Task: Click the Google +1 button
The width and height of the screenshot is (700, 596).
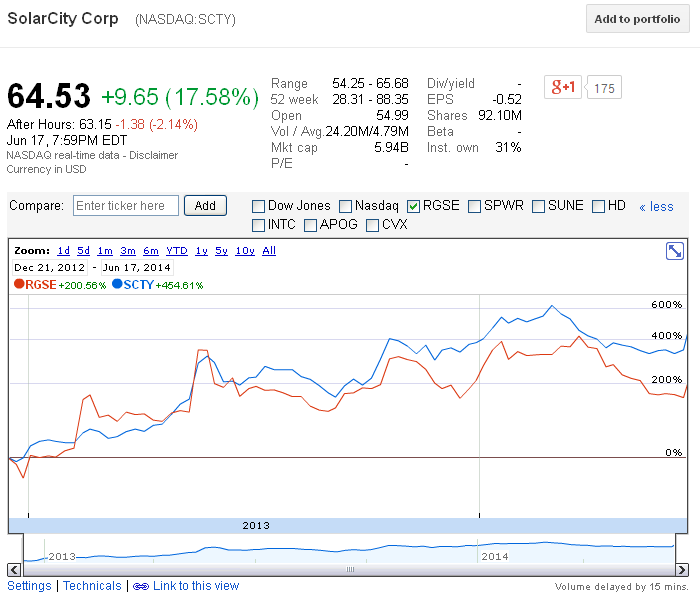Action: click(563, 87)
